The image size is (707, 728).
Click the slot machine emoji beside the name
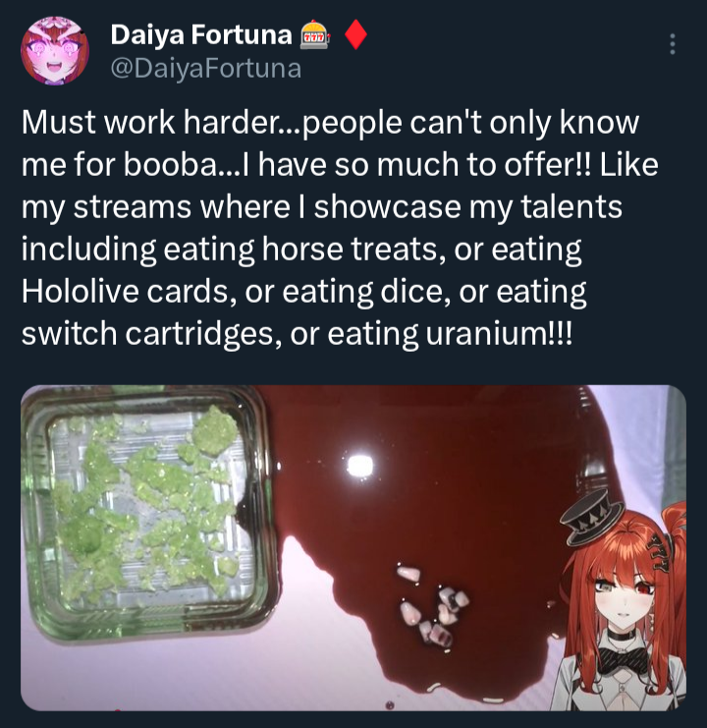coord(314,34)
